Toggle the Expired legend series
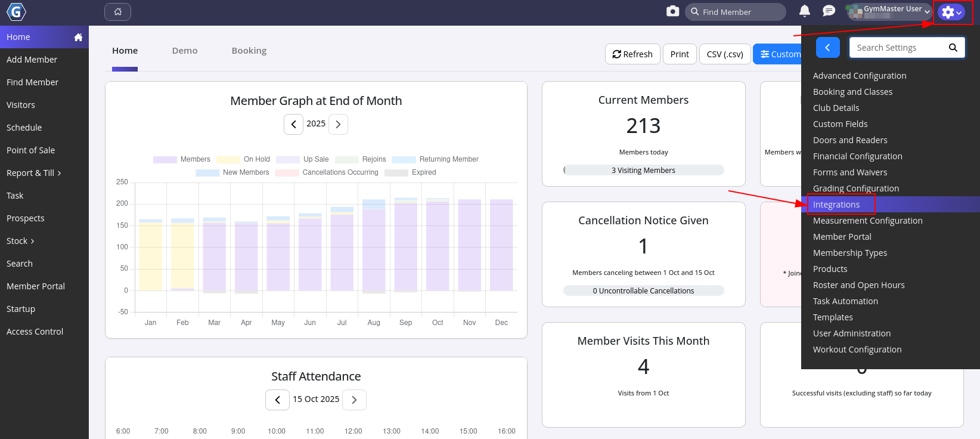The width and height of the screenshot is (980, 439). pyautogui.click(x=410, y=172)
